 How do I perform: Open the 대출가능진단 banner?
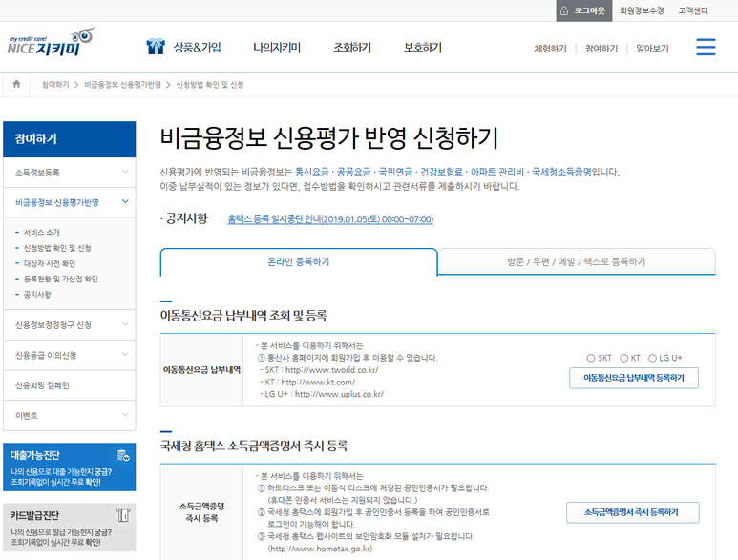pyautogui.click(x=69, y=467)
